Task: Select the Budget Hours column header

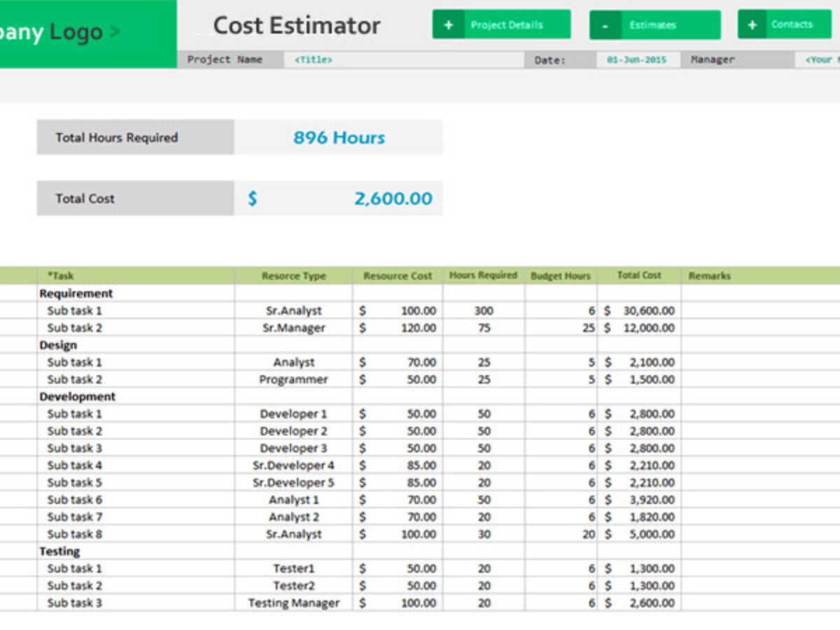Action: pos(561,276)
